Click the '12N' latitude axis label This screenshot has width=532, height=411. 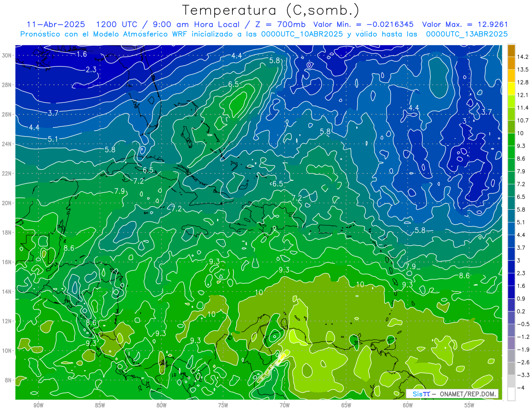click(6, 321)
